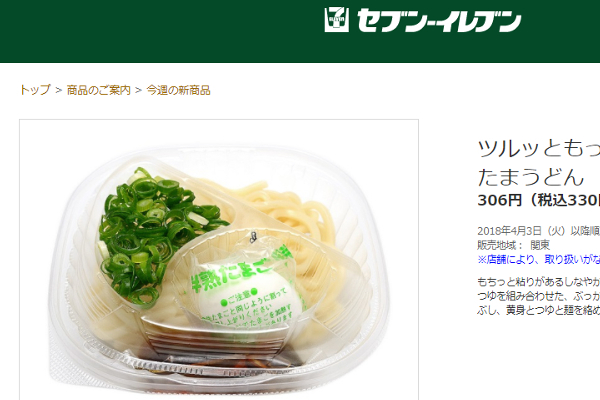Click the blue ※店舗により notice text

click(539, 259)
